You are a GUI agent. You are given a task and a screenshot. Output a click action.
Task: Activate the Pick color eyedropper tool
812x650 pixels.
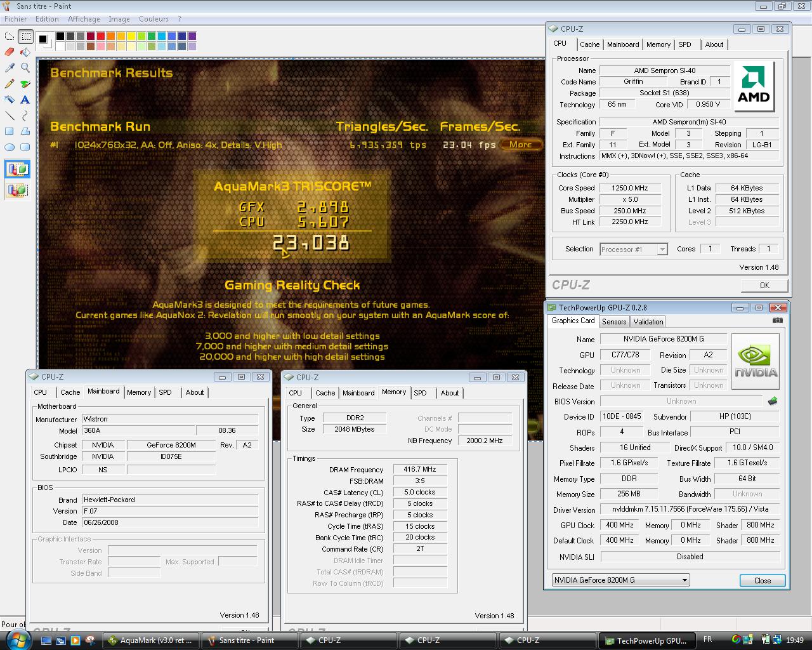(x=10, y=68)
